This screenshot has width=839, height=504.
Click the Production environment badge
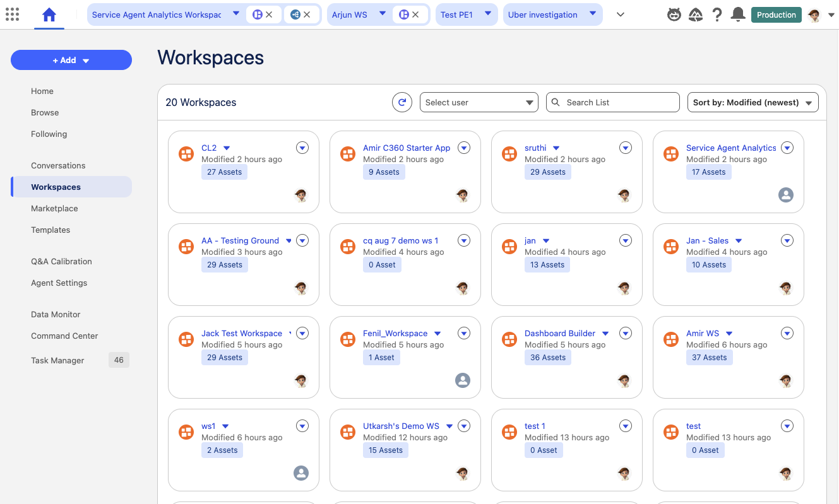click(777, 15)
